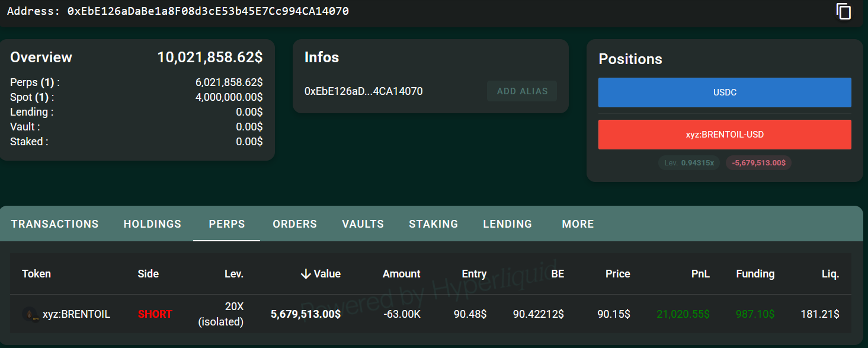Viewport: 868px width, 348px height.
Task: Click the Infos heading
Action: [x=322, y=58]
